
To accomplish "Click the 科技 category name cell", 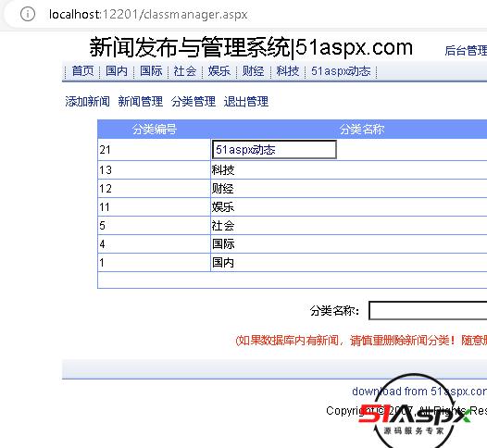I will 349,169.
